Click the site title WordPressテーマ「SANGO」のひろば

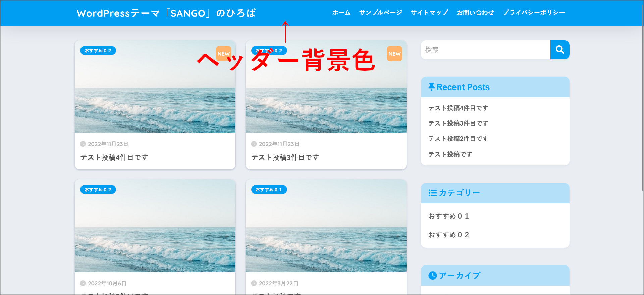(166, 13)
